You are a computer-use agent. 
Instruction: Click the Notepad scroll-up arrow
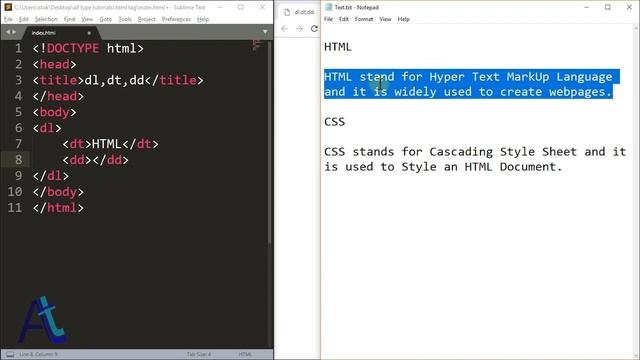[636, 27]
